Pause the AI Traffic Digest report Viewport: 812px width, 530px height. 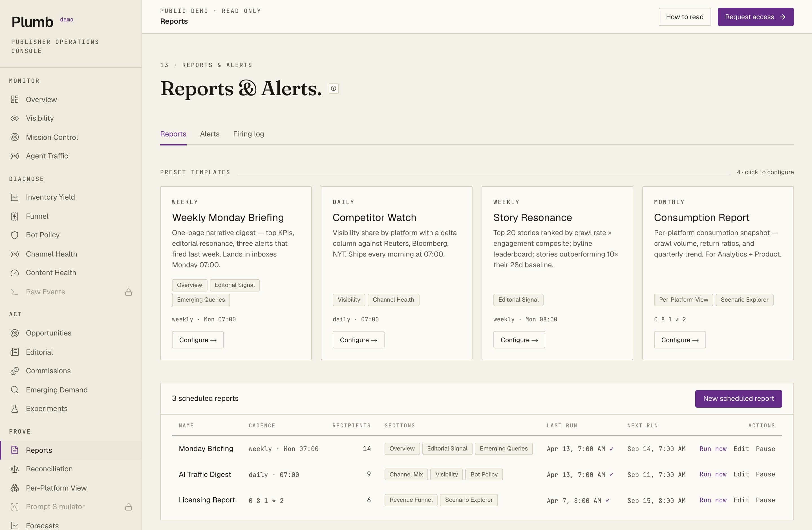[x=765, y=474]
